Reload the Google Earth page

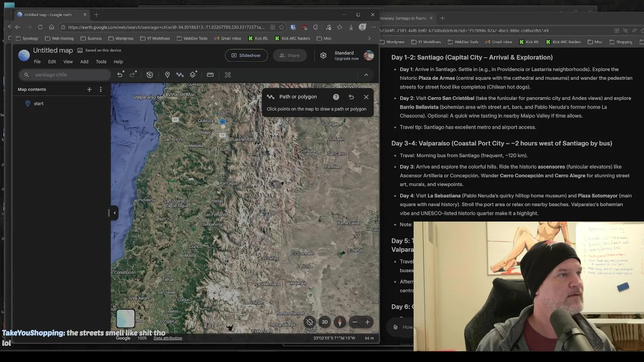click(x=40, y=27)
